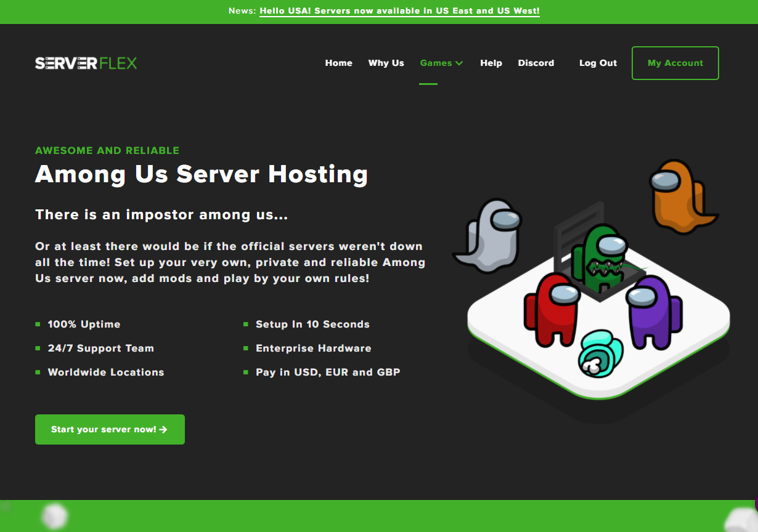
Task: Click the purple crewmate
Action: pyautogui.click(x=654, y=312)
